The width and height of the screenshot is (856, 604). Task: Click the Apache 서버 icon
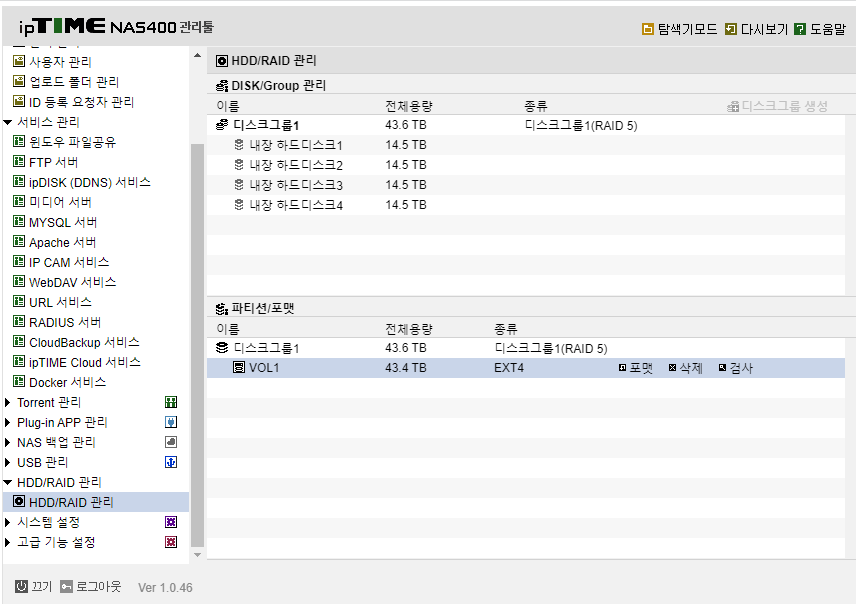pyautogui.click(x=19, y=241)
